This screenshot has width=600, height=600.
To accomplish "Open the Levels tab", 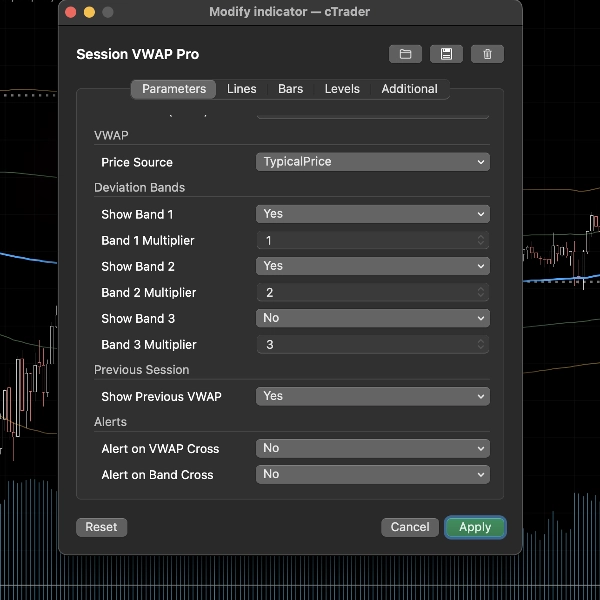I will tap(342, 89).
